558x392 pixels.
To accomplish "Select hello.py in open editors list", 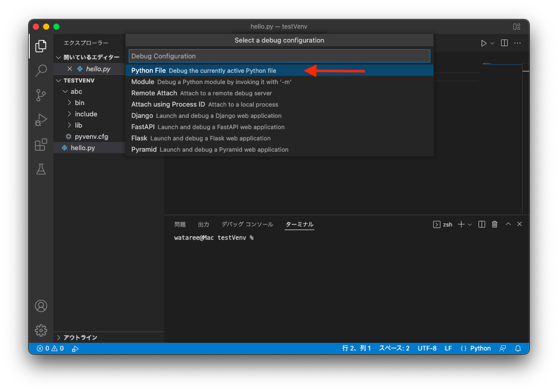I will (98, 69).
